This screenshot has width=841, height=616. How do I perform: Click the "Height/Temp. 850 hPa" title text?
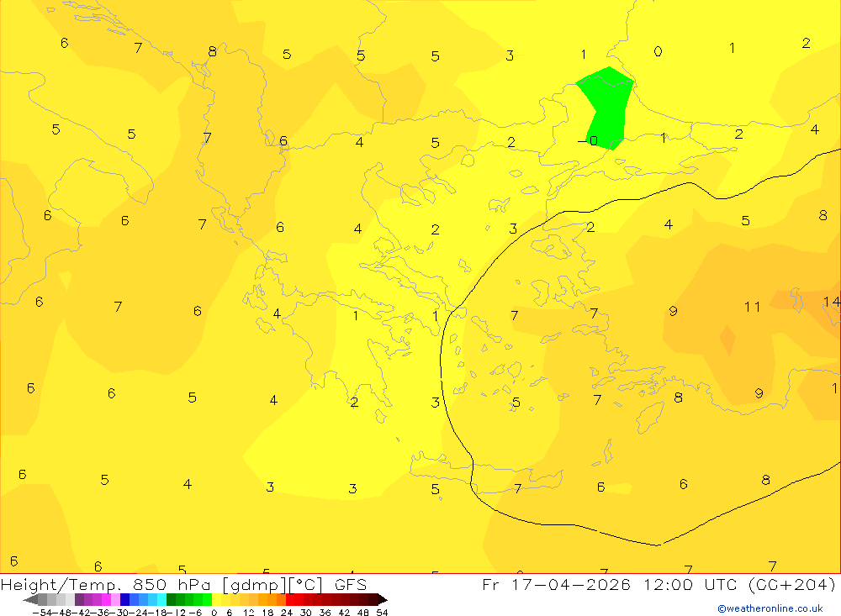[108, 584]
